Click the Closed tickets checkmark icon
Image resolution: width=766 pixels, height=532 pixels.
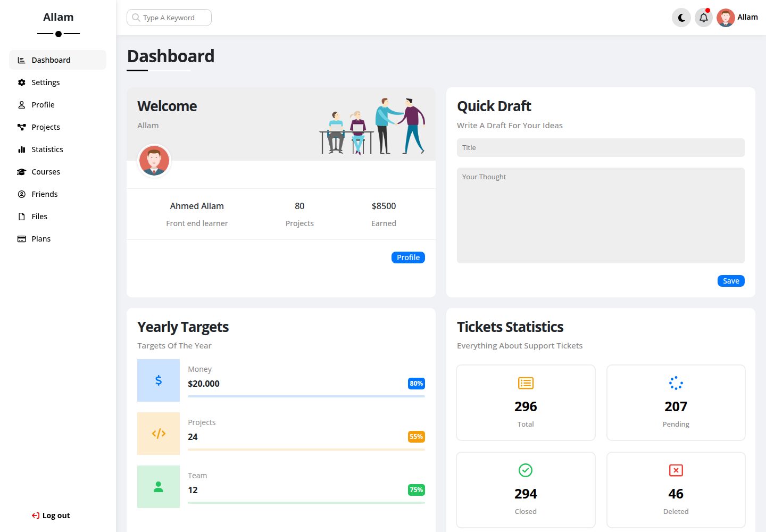(x=526, y=470)
